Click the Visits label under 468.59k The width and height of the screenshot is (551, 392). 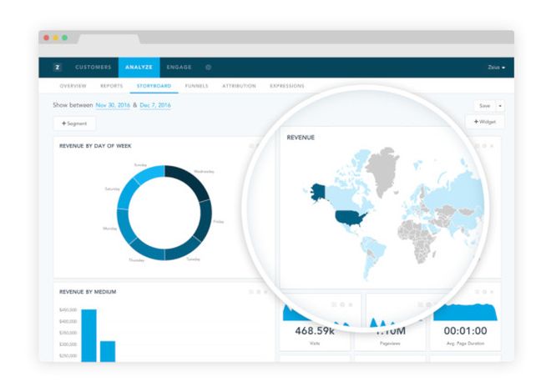(x=315, y=344)
